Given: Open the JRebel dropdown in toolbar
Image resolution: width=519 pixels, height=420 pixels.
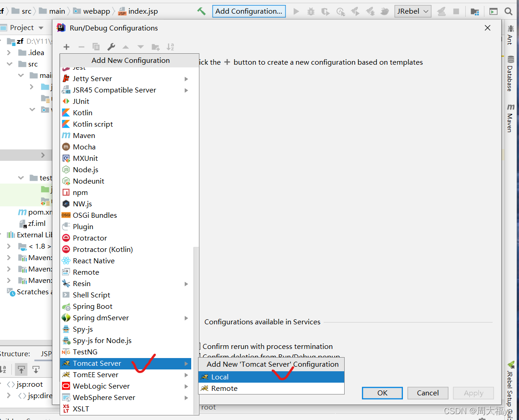Looking at the screenshot, I should (x=413, y=11).
